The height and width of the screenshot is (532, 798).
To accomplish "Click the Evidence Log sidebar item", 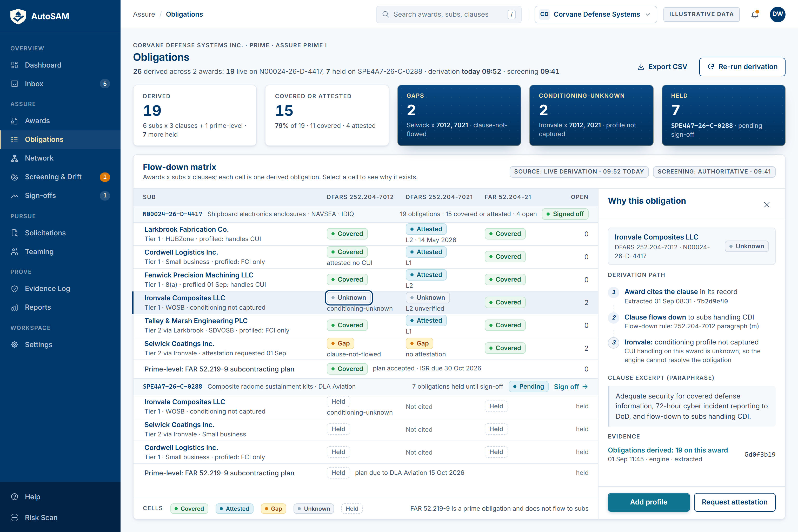I will click(x=60, y=289).
